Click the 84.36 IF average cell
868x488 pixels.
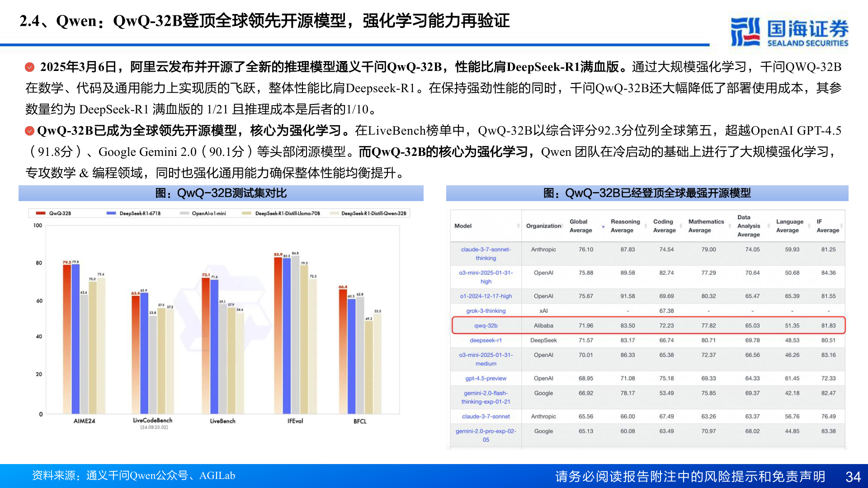coord(828,273)
